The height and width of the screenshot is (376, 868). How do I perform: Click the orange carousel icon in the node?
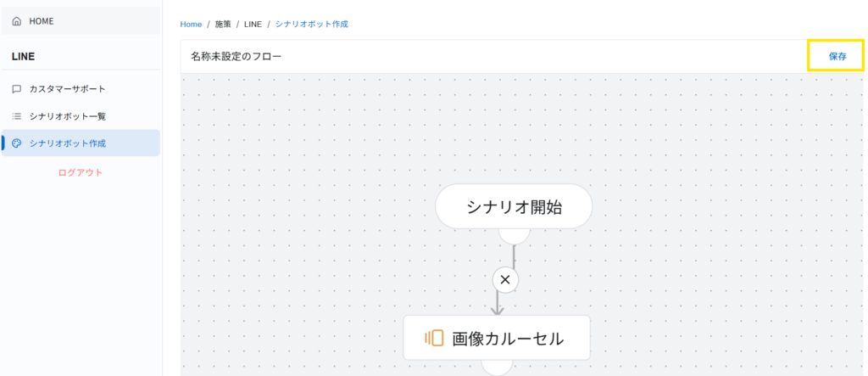pyautogui.click(x=435, y=338)
